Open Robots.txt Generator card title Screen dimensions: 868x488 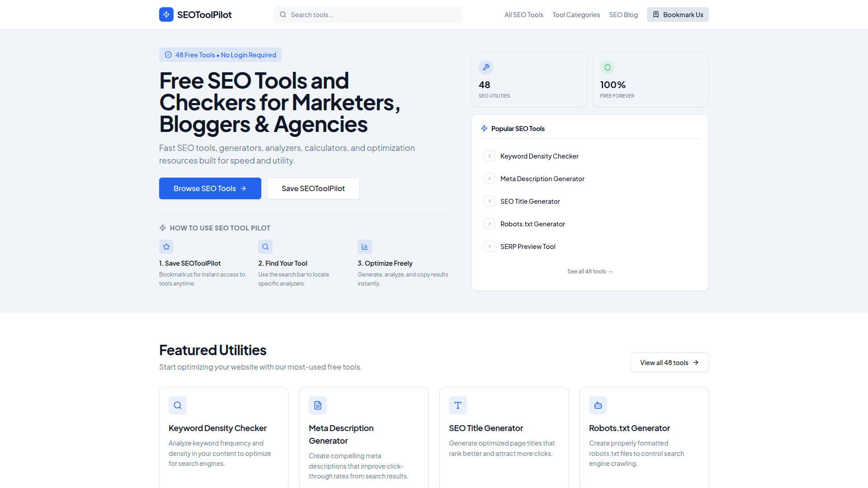pos(629,428)
